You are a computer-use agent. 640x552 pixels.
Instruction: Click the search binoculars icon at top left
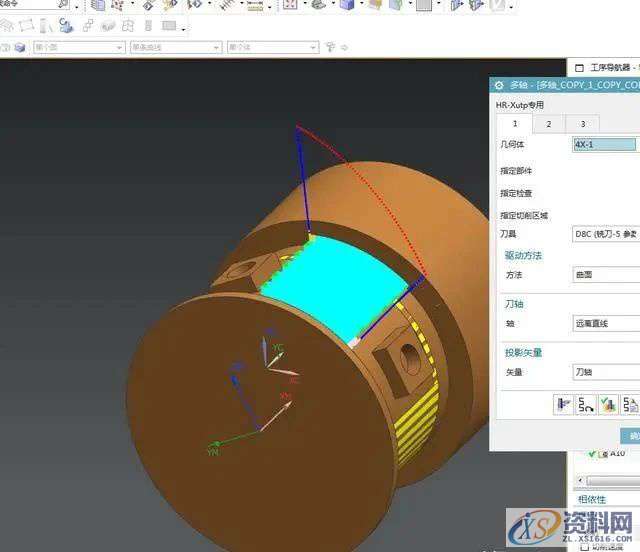click(x=64, y=5)
